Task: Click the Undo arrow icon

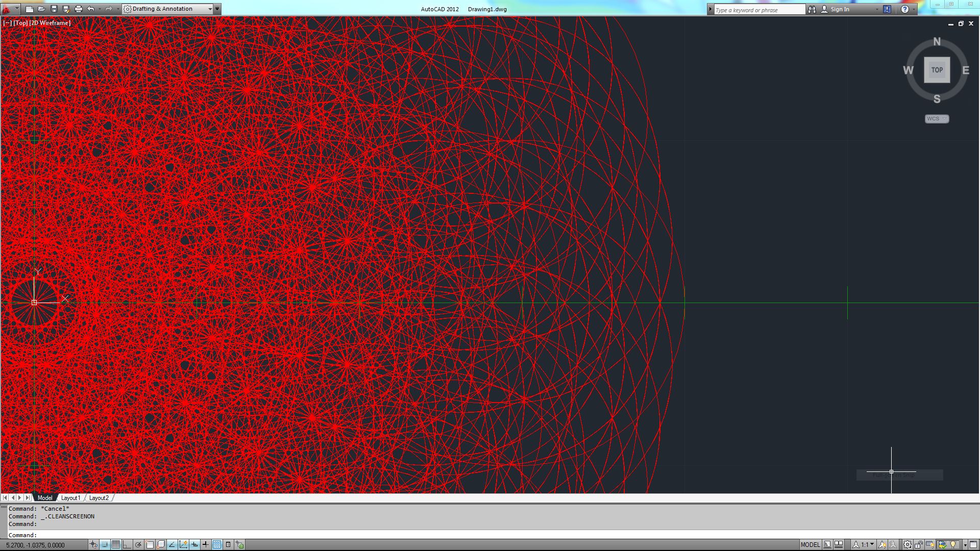Action: (91, 9)
